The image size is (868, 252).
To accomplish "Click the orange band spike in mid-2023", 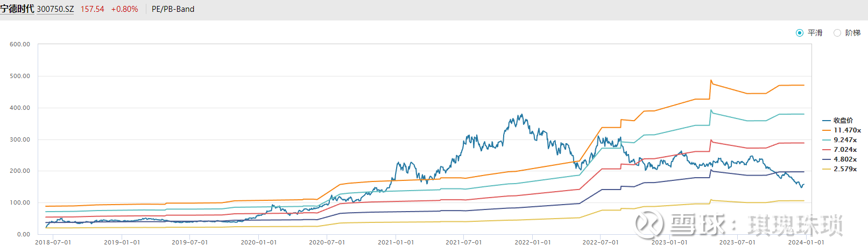I will 711,81.
